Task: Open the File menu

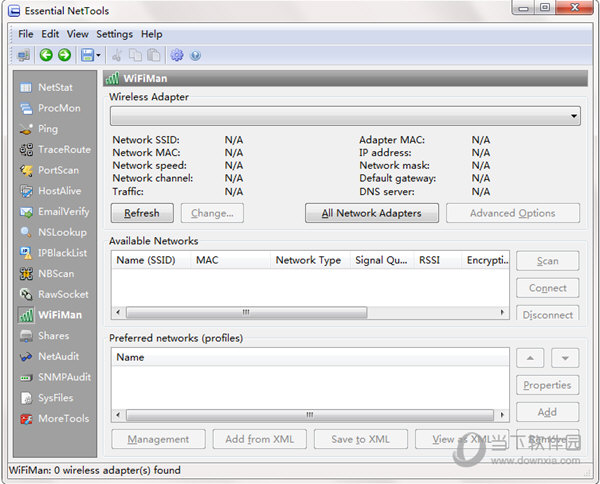Action: (x=26, y=34)
